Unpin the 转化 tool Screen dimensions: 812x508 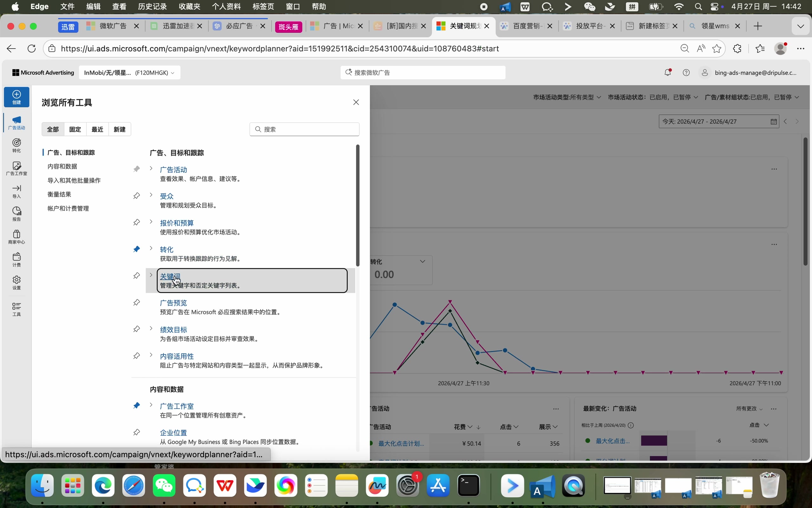coord(137,249)
